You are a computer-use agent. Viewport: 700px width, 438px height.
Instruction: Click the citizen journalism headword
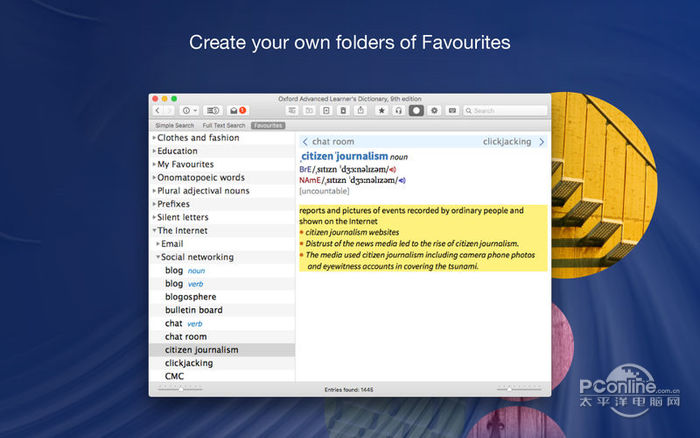(344, 156)
